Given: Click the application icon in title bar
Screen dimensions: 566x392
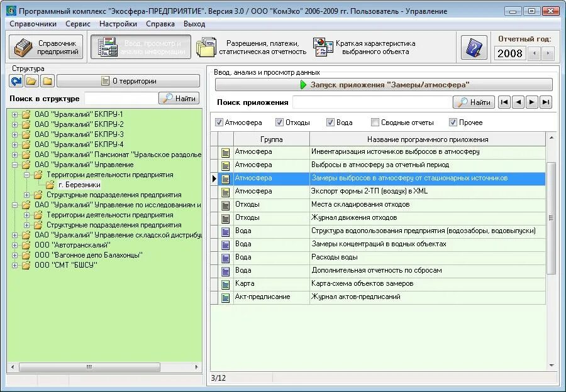Looking at the screenshot, I should pyautogui.click(x=11, y=11).
